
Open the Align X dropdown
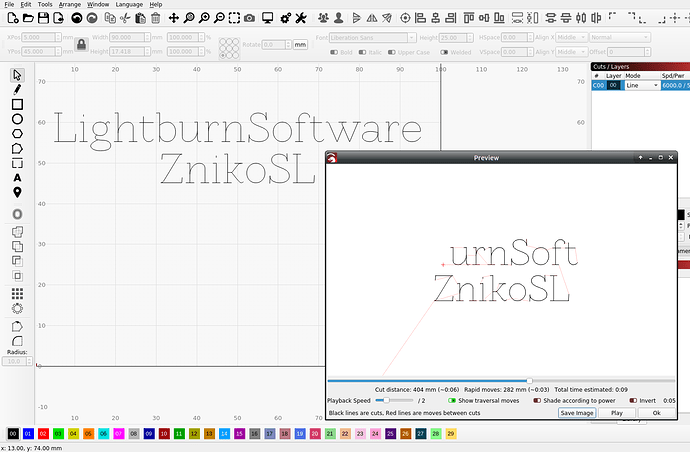tap(571, 38)
